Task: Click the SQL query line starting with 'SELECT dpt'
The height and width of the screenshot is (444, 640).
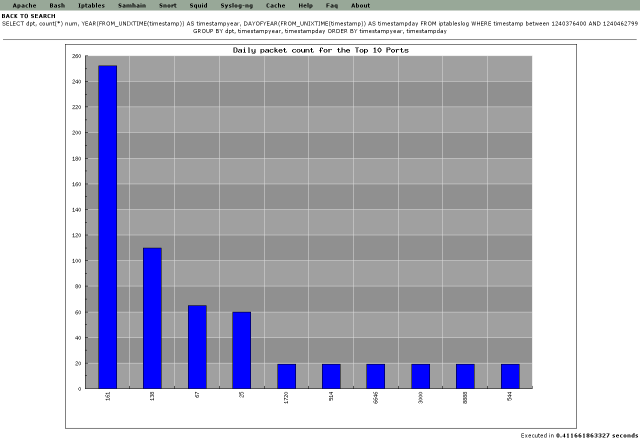Action: pyautogui.click(x=320, y=23)
